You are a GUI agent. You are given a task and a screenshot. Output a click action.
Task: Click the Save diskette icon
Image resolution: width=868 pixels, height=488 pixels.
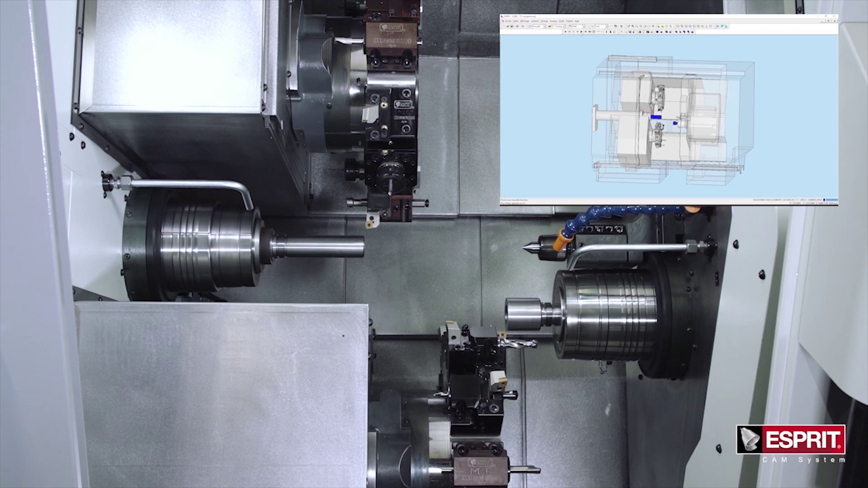pos(512,26)
